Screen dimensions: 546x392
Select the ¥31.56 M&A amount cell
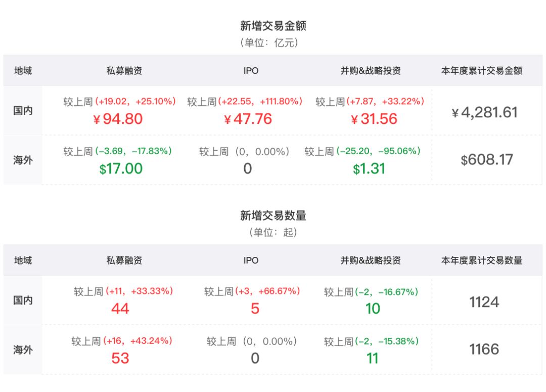(374, 119)
